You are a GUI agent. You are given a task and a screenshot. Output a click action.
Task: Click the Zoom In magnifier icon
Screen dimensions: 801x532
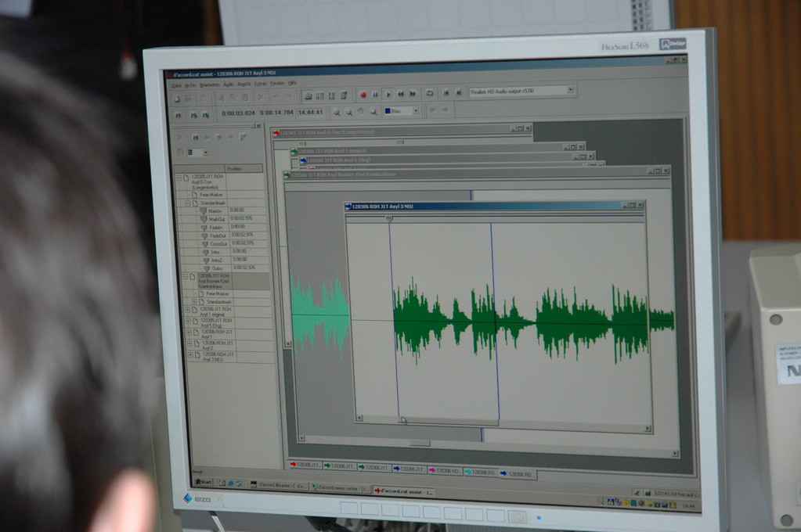(x=337, y=112)
